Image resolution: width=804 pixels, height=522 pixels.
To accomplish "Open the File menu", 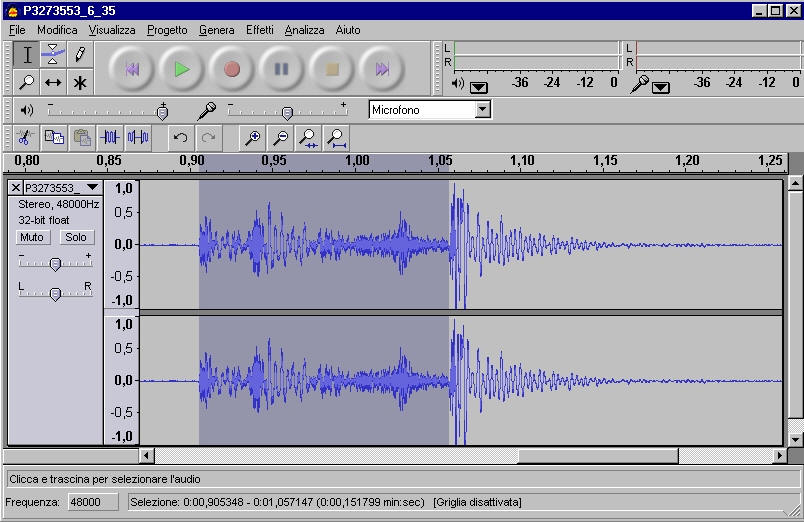I will pyautogui.click(x=17, y=30).
